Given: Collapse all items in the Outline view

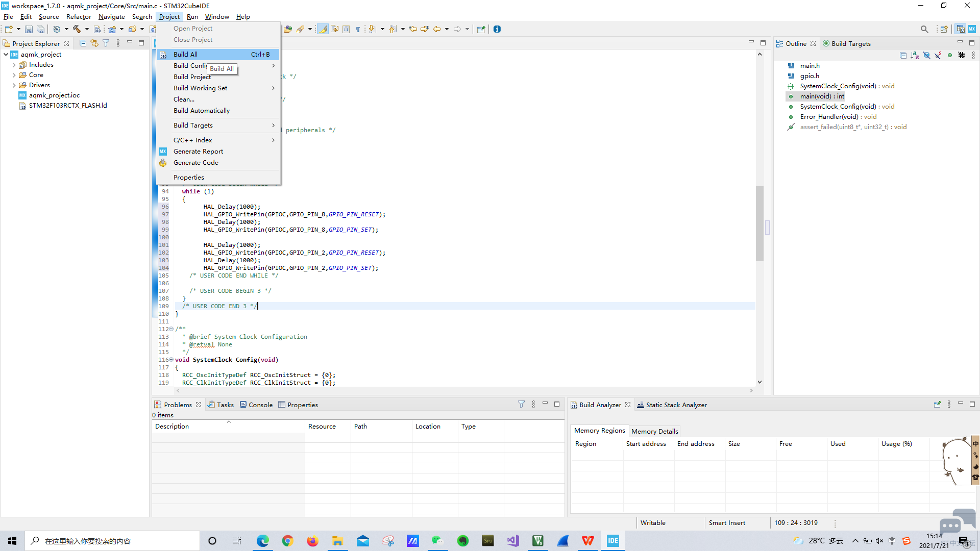Looking at the screenshot, I should [x=903, y=55].
